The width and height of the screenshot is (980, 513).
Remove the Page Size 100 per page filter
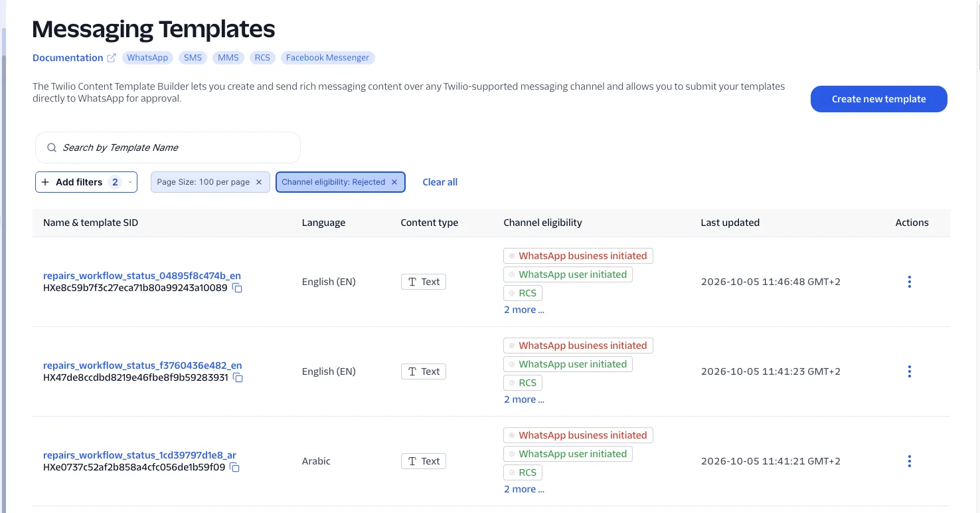pyautogui.click(x=259, y=182)
